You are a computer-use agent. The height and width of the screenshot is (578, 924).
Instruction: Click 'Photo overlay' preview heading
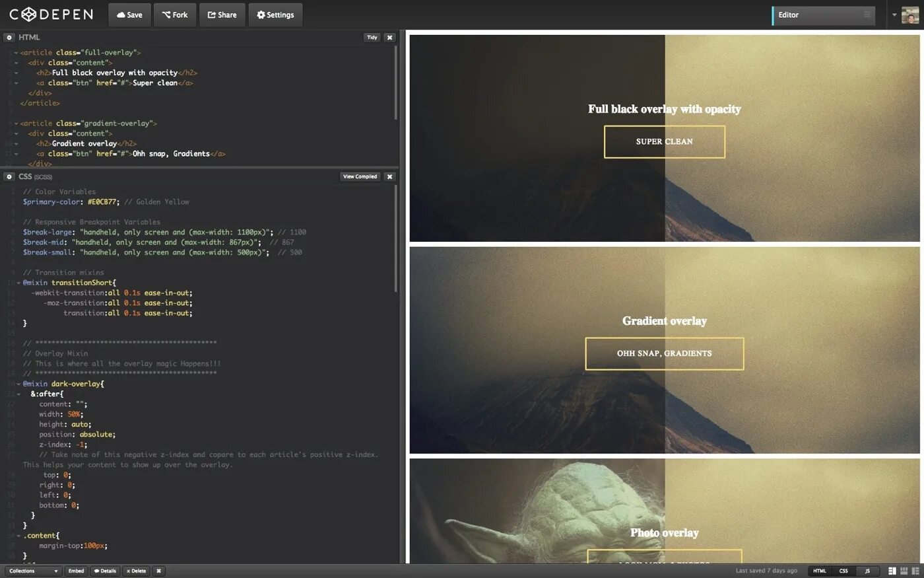(665, 532)
